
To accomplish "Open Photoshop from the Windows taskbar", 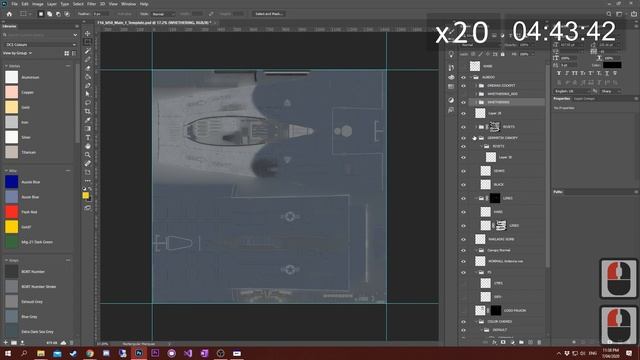I will click(139, 353).
